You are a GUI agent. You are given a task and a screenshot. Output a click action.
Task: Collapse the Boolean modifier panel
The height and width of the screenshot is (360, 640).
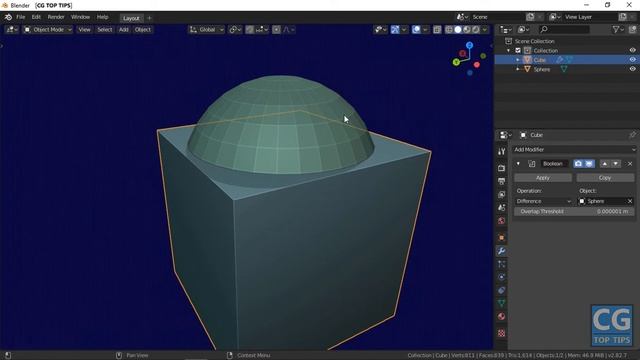point(518,164)
